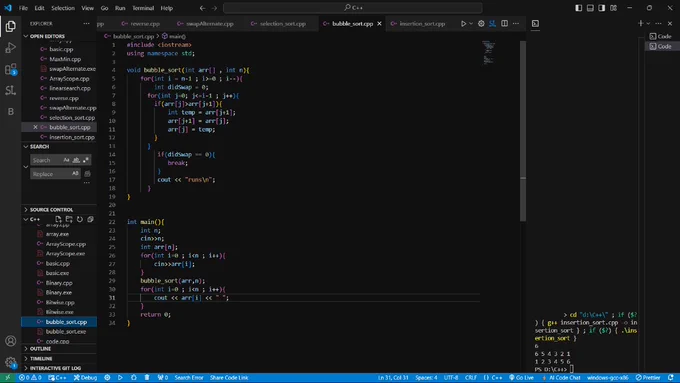Toggle secondary side bar layout button

coord(602,8)
